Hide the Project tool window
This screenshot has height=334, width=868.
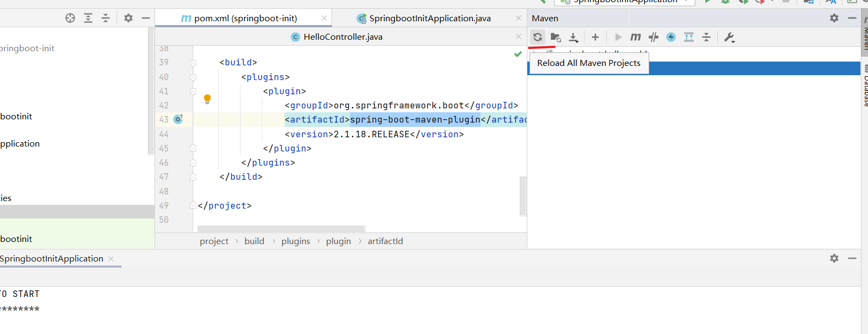[146, 18]
